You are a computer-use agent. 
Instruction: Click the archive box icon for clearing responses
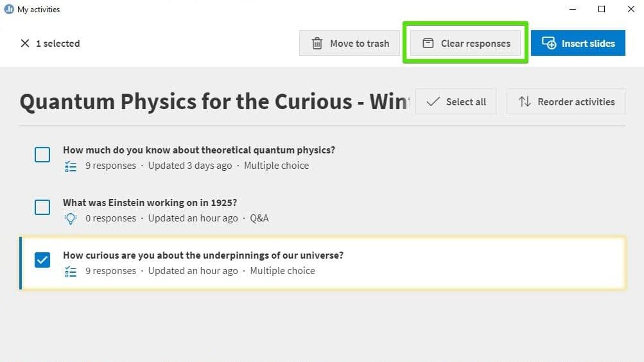[x=428, y=44]
